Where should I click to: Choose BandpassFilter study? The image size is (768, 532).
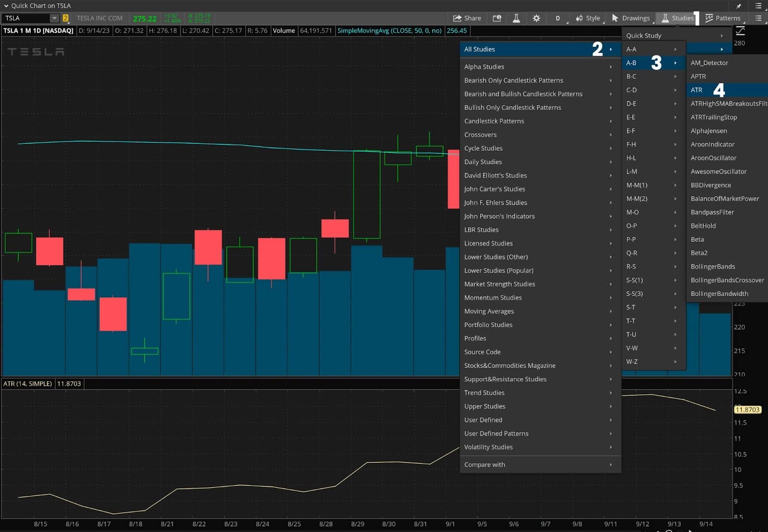pyautogui.click(x=728, y=212)
